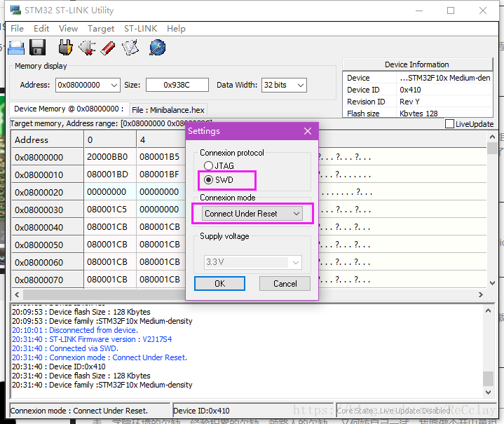Click the horizontal scroll left arrow
The width and height of the screenshot is (504, 424).
17,294
